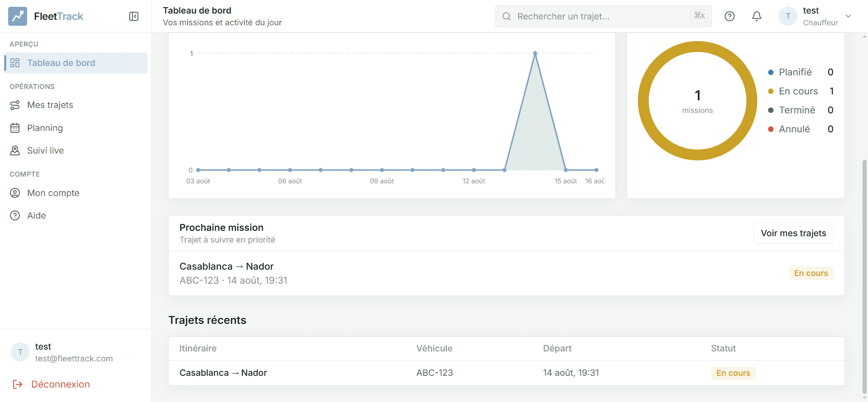Click the 15 août data point
This screenshot has width=868, height=402.
click(566, 170)
